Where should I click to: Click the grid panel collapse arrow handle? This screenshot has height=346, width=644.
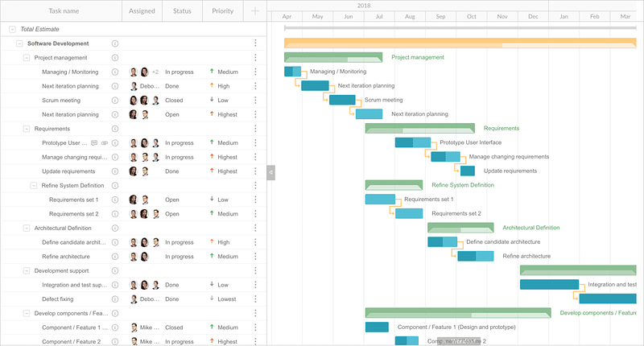click(x=271, y=172)
